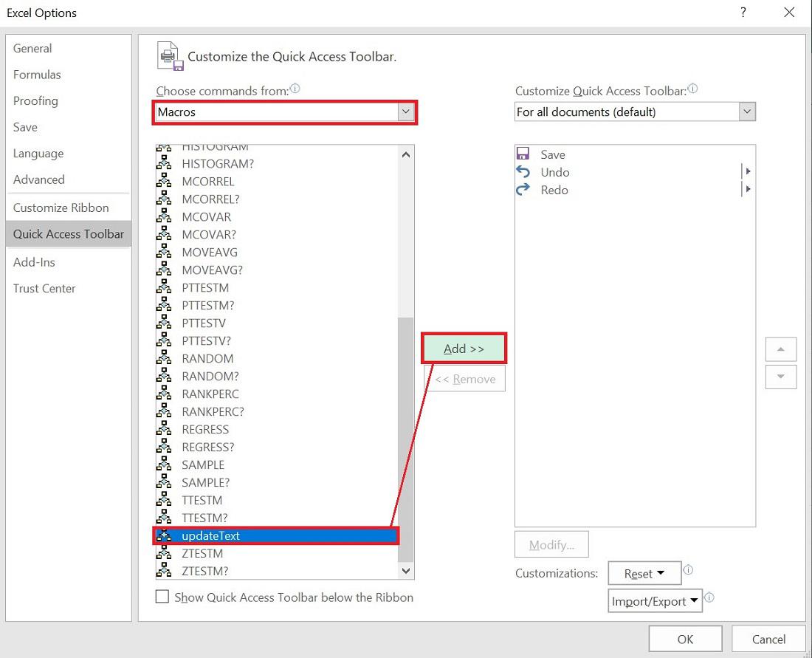
Task: Select the MCORREL? macro
Action: coord(277,199)
